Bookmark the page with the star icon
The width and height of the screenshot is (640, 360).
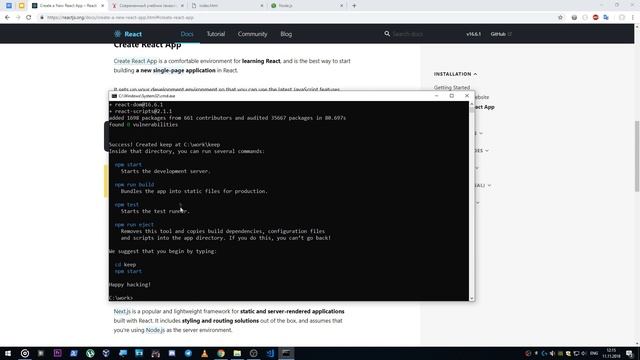[x=560, y=18]
